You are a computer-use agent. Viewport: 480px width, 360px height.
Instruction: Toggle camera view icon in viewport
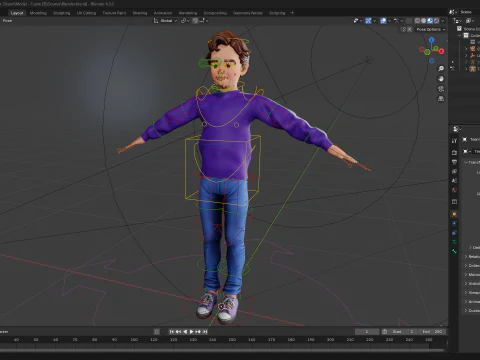(441, 89)
